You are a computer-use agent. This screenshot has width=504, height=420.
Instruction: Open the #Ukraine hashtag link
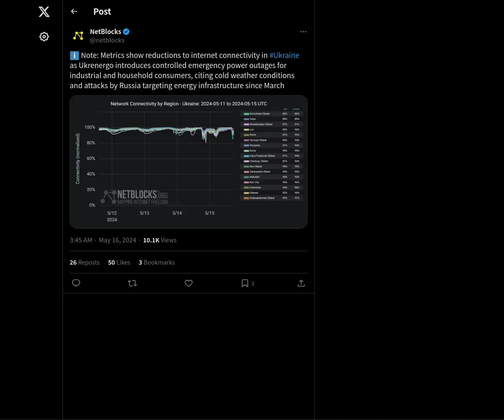(x=284, y=55)
